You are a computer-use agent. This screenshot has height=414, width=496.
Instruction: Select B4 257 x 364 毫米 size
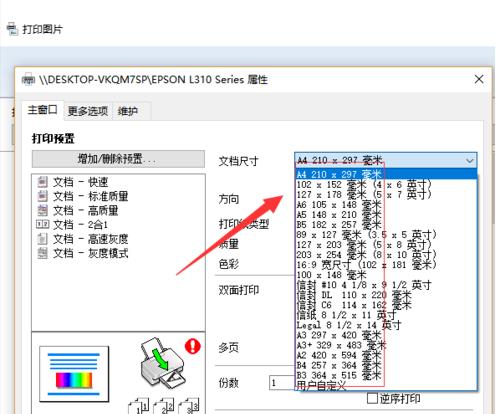pyautogui.click(x=386, y=365)
